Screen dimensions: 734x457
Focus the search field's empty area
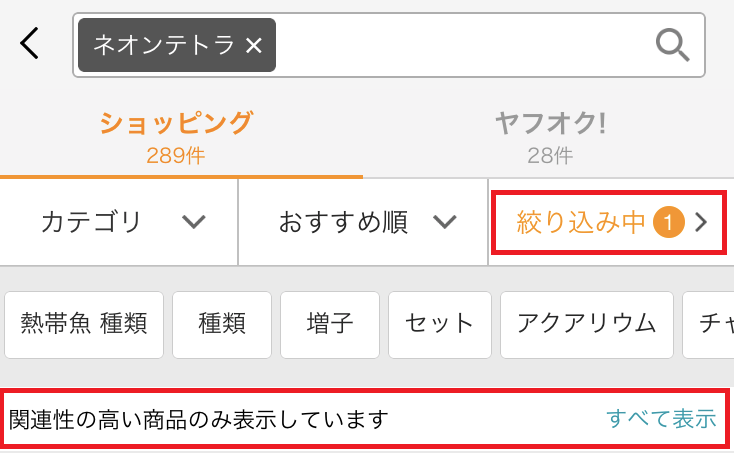[460, 45]
